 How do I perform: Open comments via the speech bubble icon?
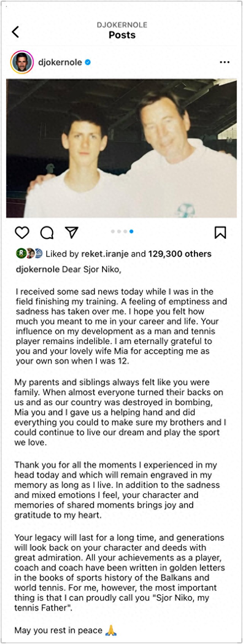coord(47,232)
